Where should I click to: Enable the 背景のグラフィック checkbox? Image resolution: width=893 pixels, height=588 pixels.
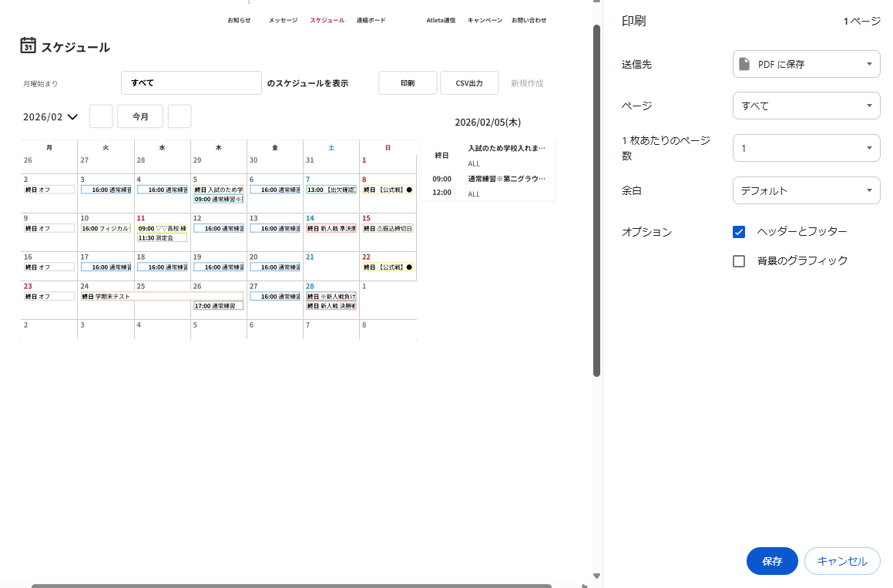point(739,261)
